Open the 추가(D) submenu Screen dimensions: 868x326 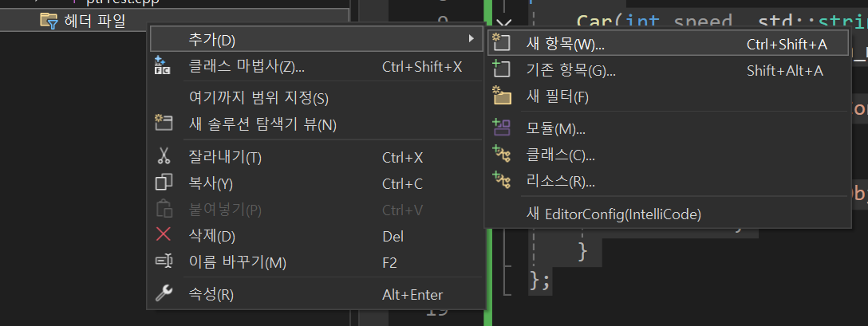[x=317, y=39]
